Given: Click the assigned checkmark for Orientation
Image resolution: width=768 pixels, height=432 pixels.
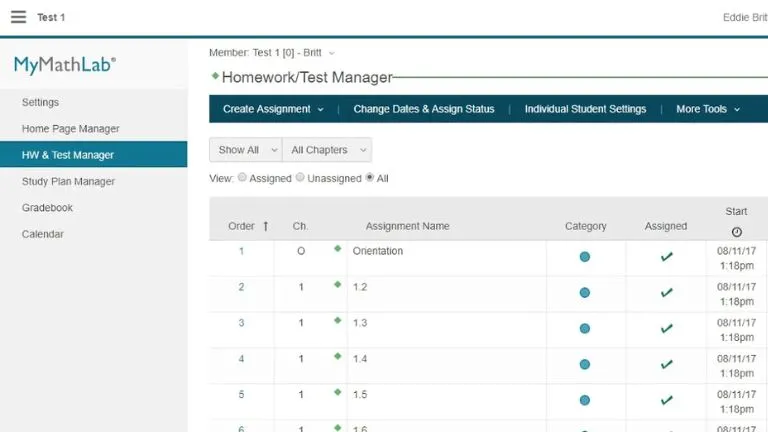Looking at the screenshot, I should pos(666,257).
